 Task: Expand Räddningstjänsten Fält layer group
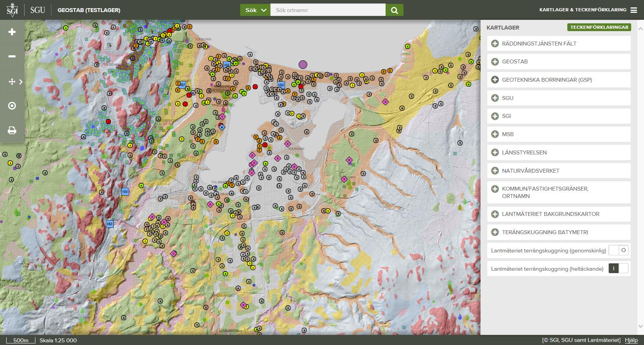point(559,44)
